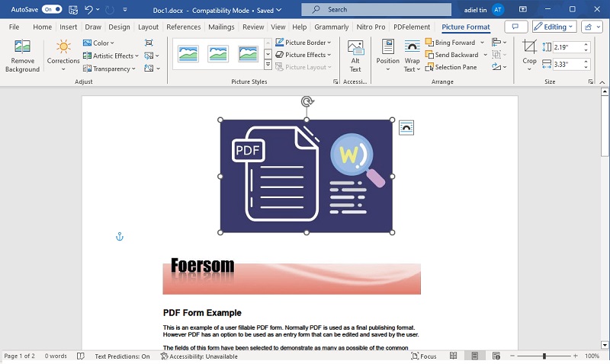
Task: Open the Position layout menu
Action: (387, 56)
